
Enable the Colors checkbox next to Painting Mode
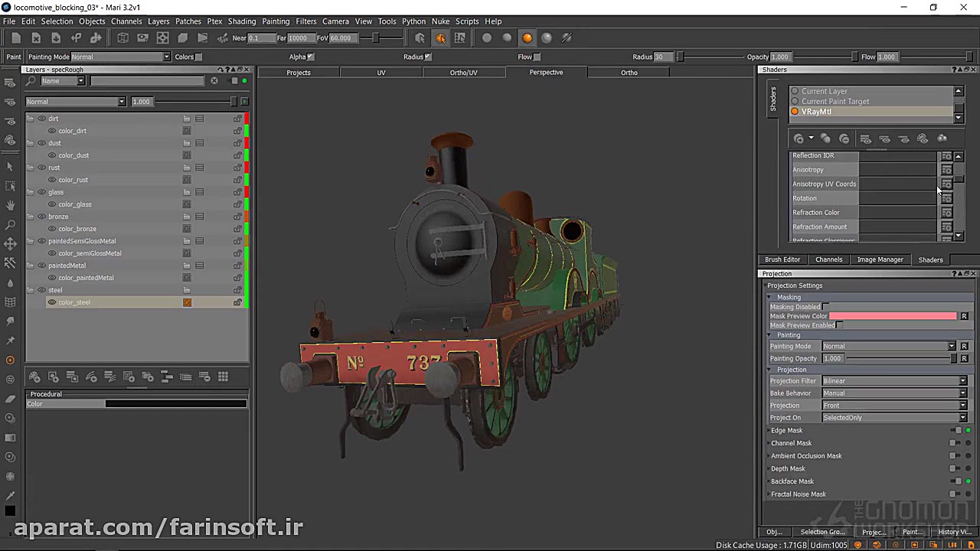199,56
